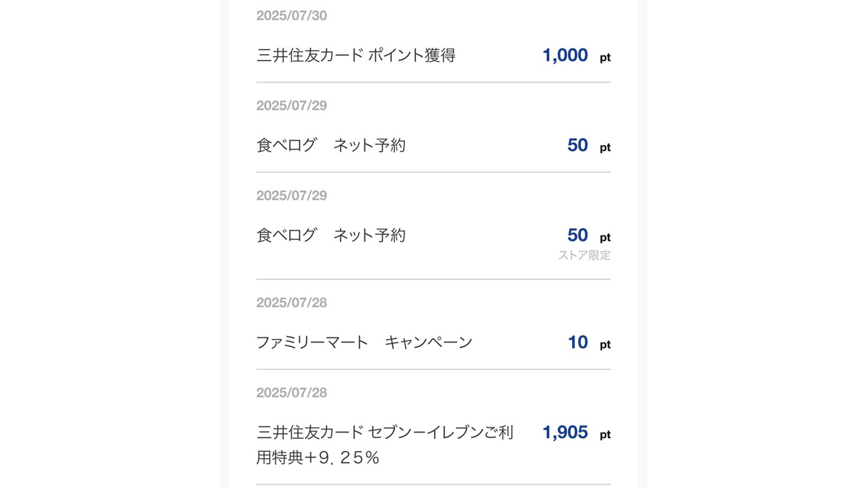Open 食べログ ネット予約 entry without ストア限定
Image resolution: width=868 pixels, height=488 pixels.
point(331,145)
